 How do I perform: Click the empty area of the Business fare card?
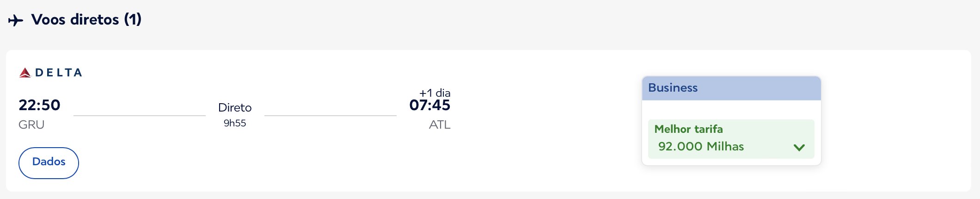coord(731,110)
